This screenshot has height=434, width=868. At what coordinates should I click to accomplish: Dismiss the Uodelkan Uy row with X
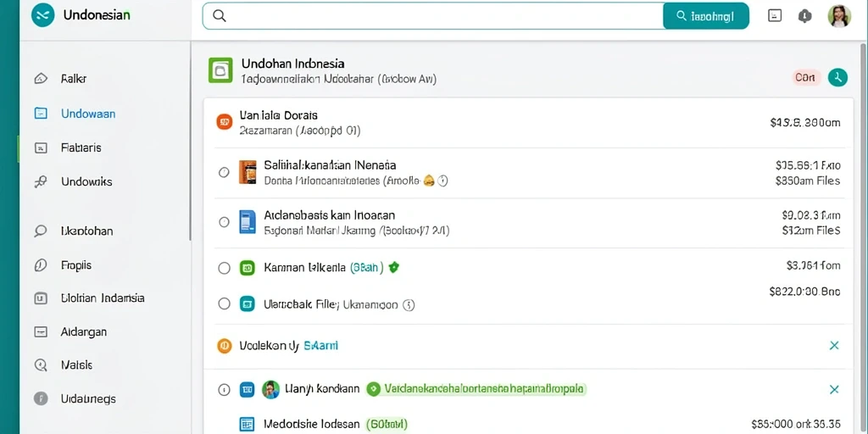pos(834,346)
